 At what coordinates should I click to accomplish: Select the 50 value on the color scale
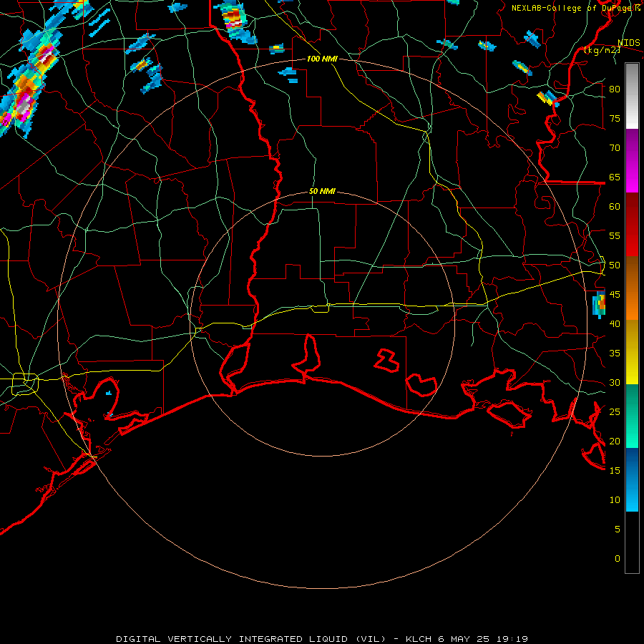(615, 265)
